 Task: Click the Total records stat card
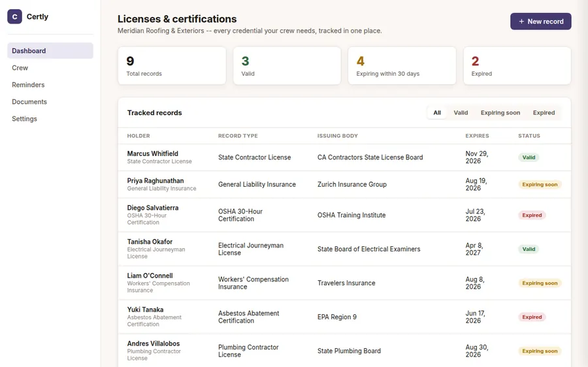point(172,65)
